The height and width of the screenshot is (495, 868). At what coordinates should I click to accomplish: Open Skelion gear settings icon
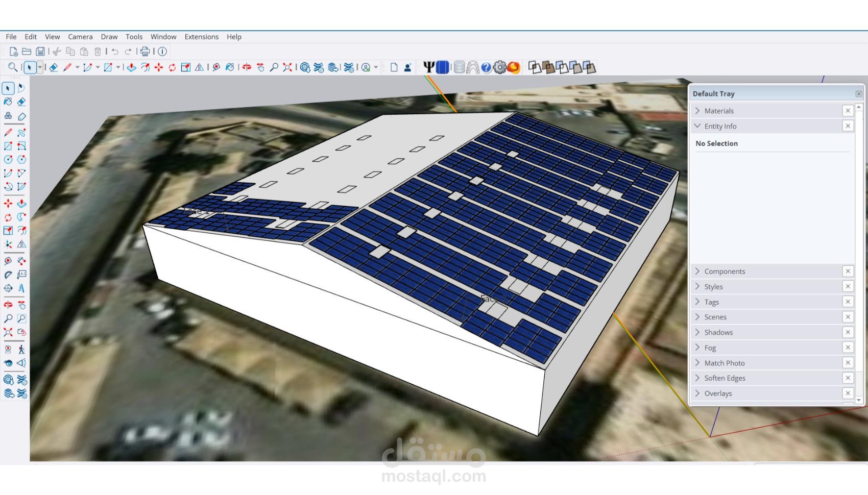(500, 67)
